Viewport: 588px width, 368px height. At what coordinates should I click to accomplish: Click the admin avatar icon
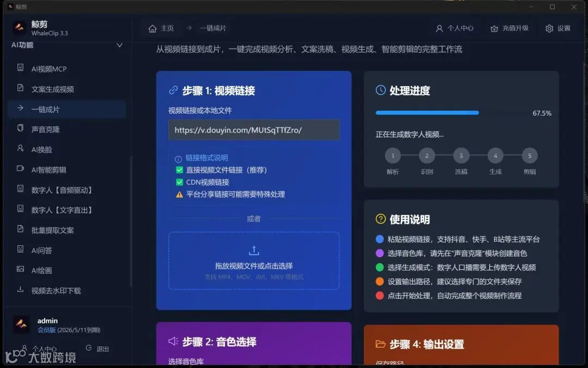tap(21, 324)
